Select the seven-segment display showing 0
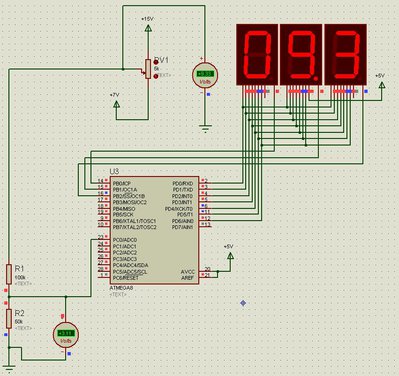 tap(257, 54)
